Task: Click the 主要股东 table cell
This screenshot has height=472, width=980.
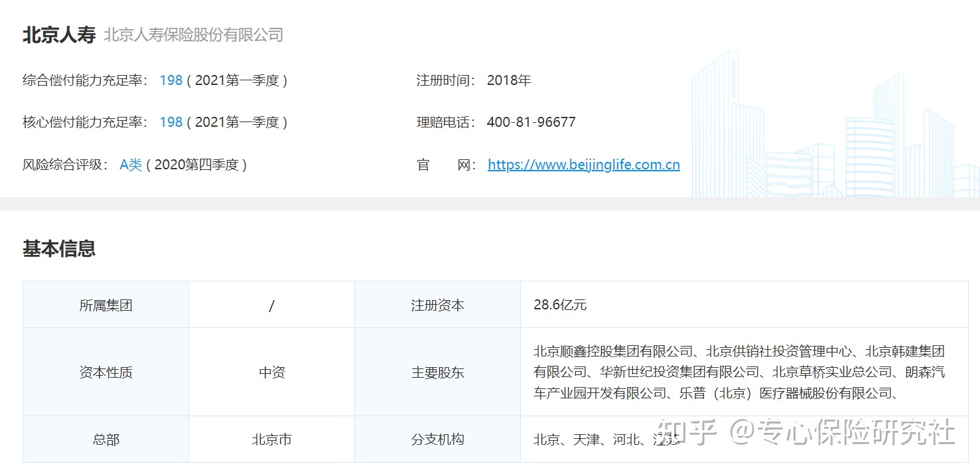Action: click(x=437, y=372)
